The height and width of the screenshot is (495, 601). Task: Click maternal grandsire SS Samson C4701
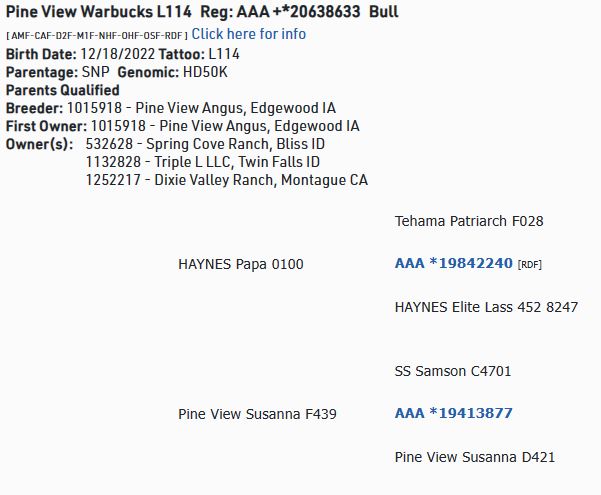coord(453,371)
